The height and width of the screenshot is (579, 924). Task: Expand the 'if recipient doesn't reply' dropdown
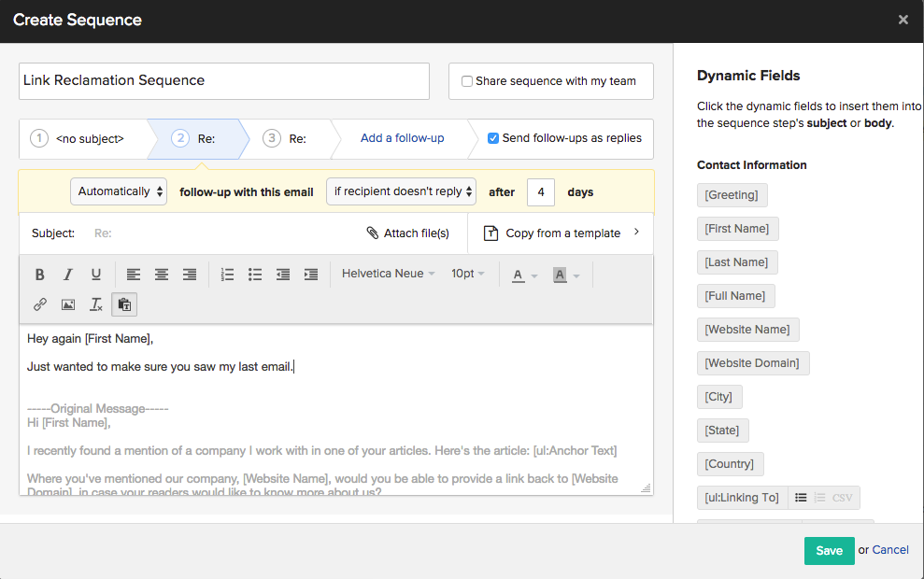click(401, 191)
